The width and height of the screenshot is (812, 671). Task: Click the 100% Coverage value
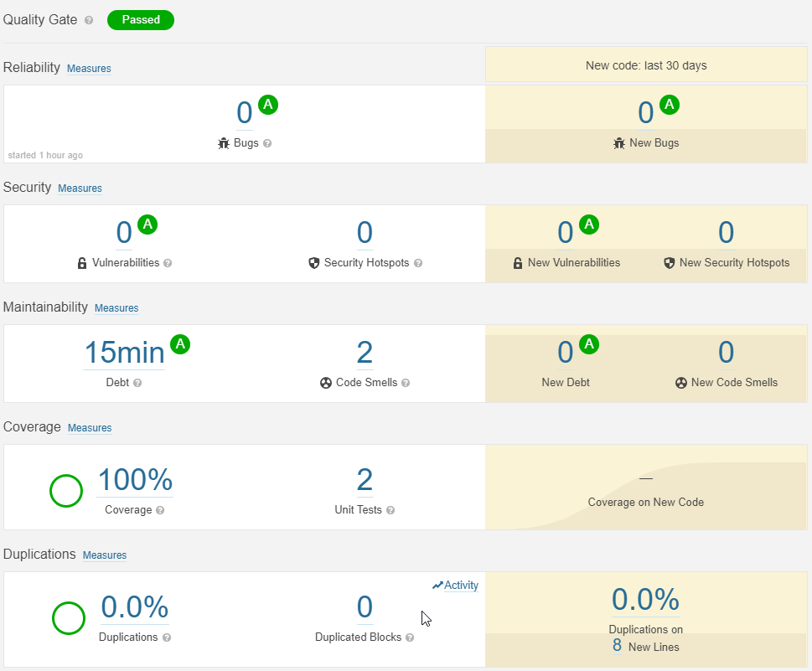pos(134,479)
